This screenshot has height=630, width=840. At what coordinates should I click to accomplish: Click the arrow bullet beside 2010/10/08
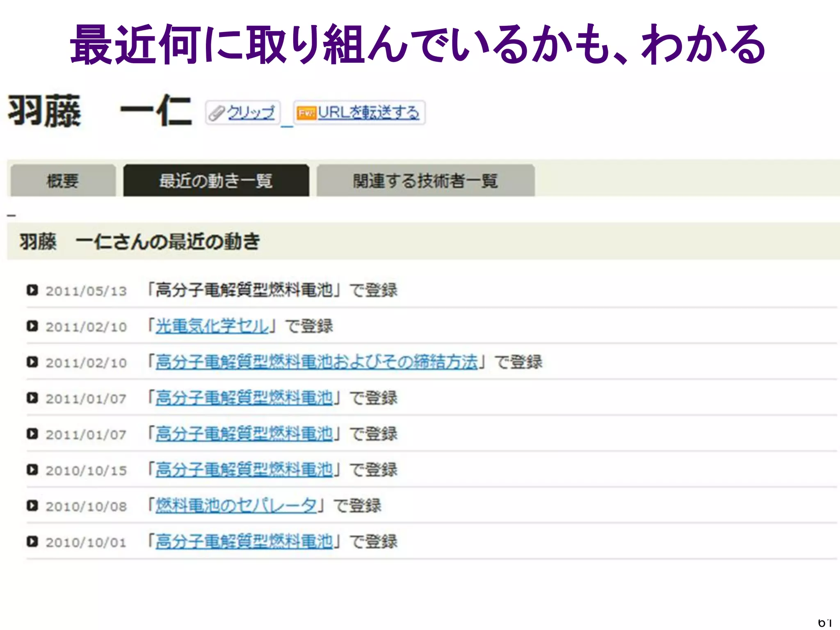click(x=32, y=505)
